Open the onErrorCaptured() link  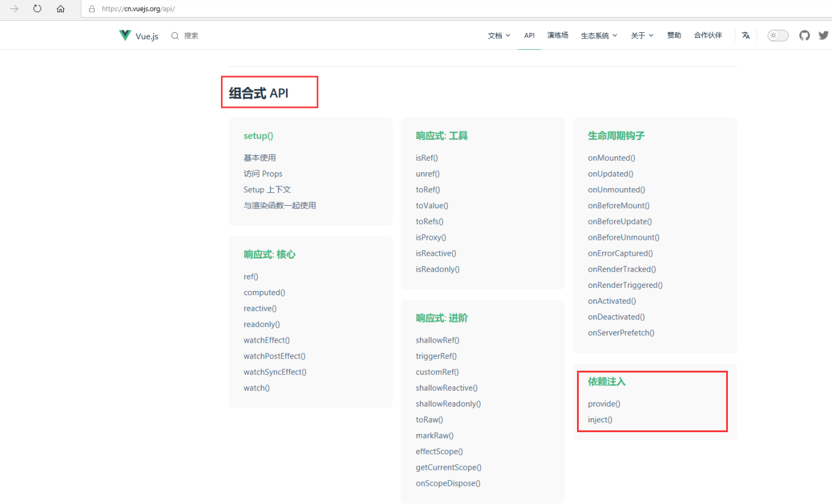620,253
